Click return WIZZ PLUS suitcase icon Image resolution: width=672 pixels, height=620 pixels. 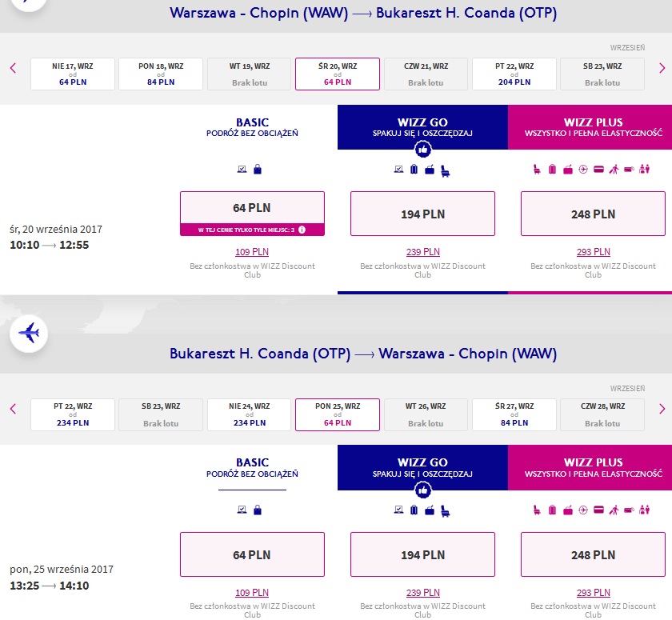[553, 510]
